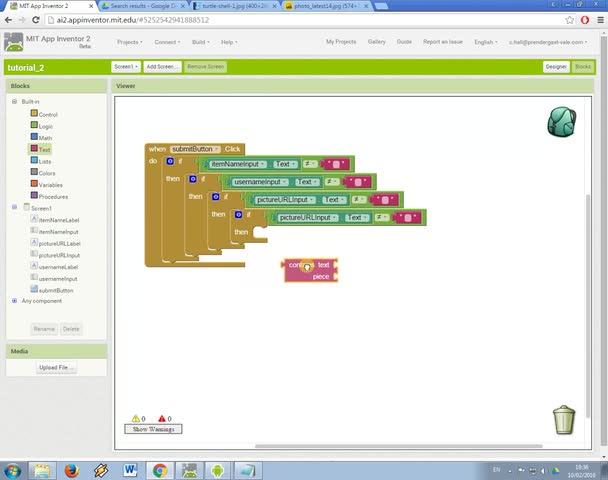The width and height of the screenshot is (608, 480).
Task: Click the blue mutator gear on the third if block
Action: click(x=216, y=197)
